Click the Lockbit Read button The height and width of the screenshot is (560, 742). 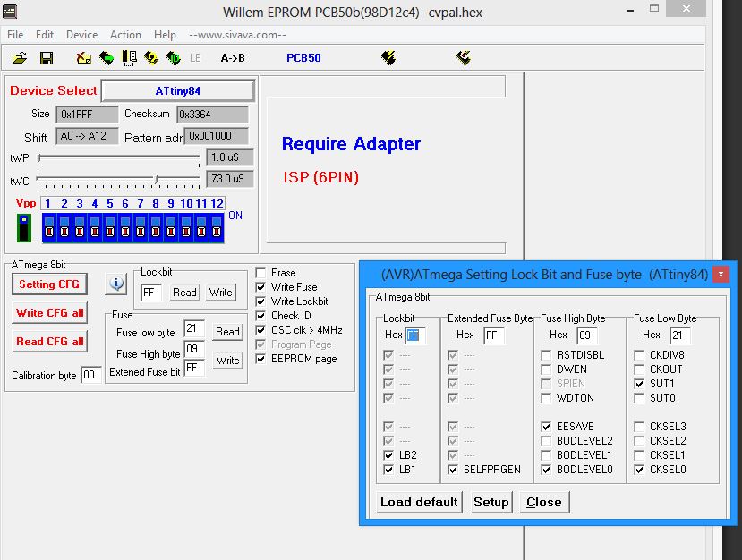click(184, 293)
